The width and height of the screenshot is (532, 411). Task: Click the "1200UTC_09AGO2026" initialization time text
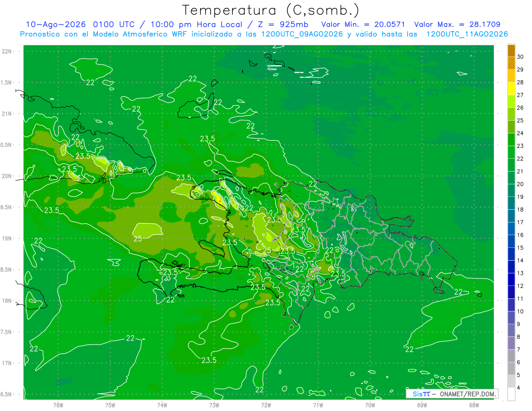coord(302,34)
